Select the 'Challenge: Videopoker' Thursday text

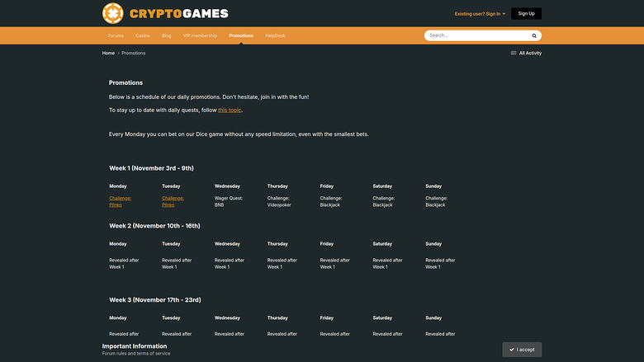point(279,201)
